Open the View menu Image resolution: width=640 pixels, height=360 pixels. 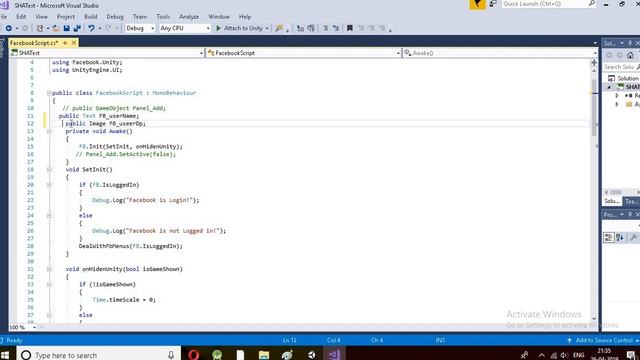tap(41, 17)
